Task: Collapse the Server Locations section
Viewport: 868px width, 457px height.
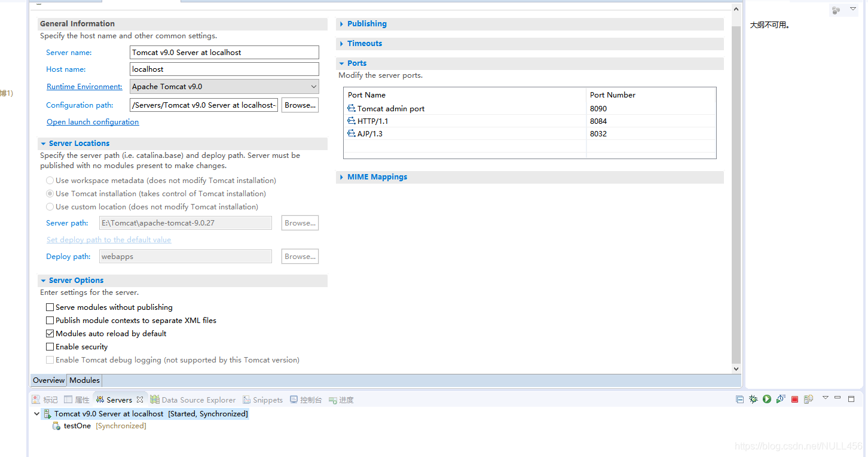Action: point(44,144)
